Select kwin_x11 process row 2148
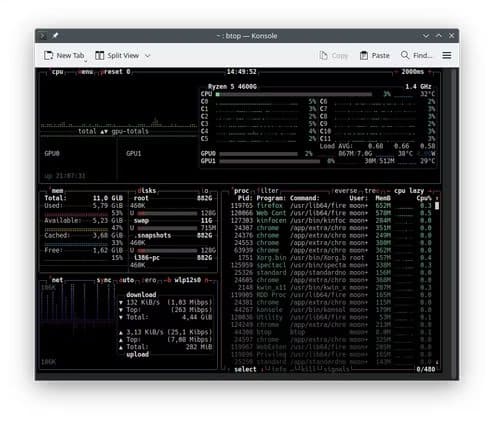Screen dimensions: 494x422 click(331, 288)
